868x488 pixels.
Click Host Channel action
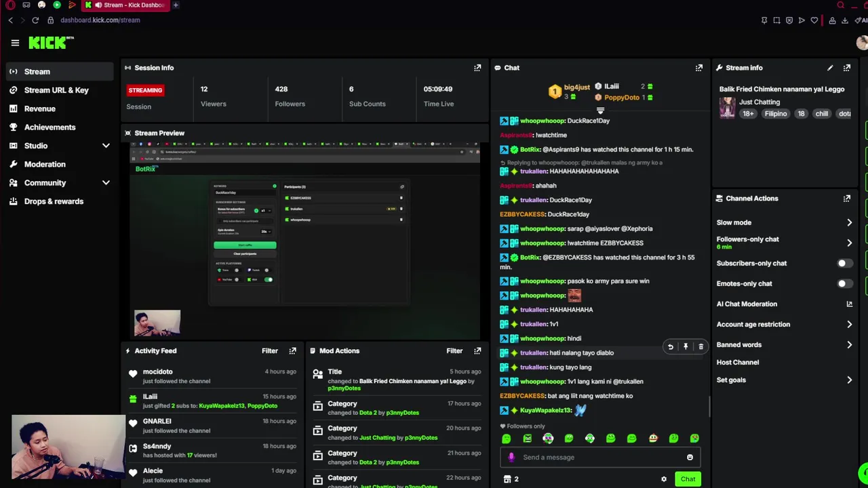pyautogui.click(x=738, y=363)
